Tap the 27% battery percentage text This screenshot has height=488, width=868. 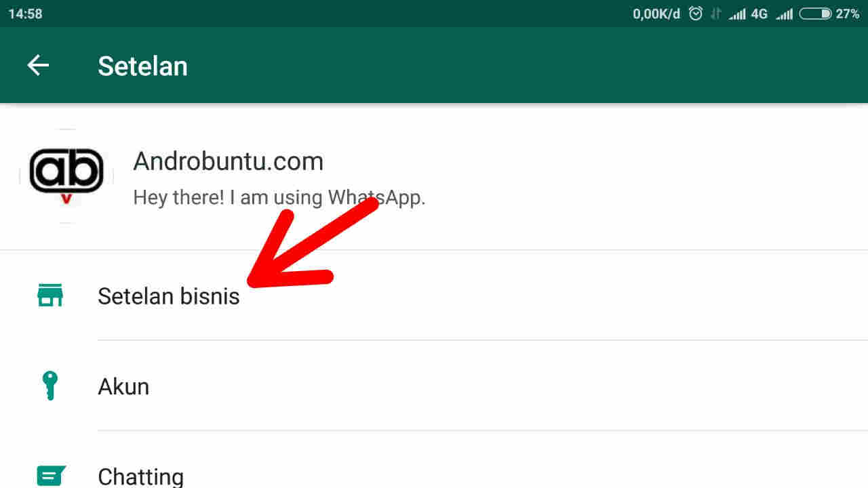tap(848, 14)
